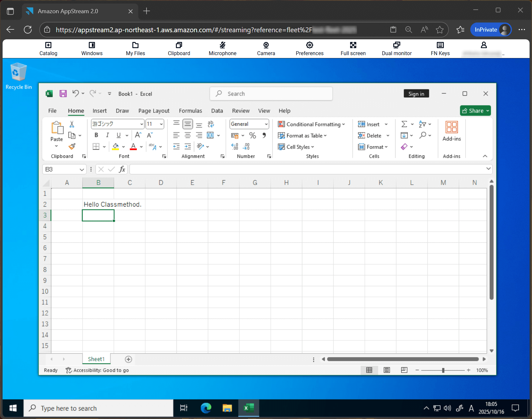Click the Name Box input field
This screenshot has width=532, height=419.
[61, 169]
